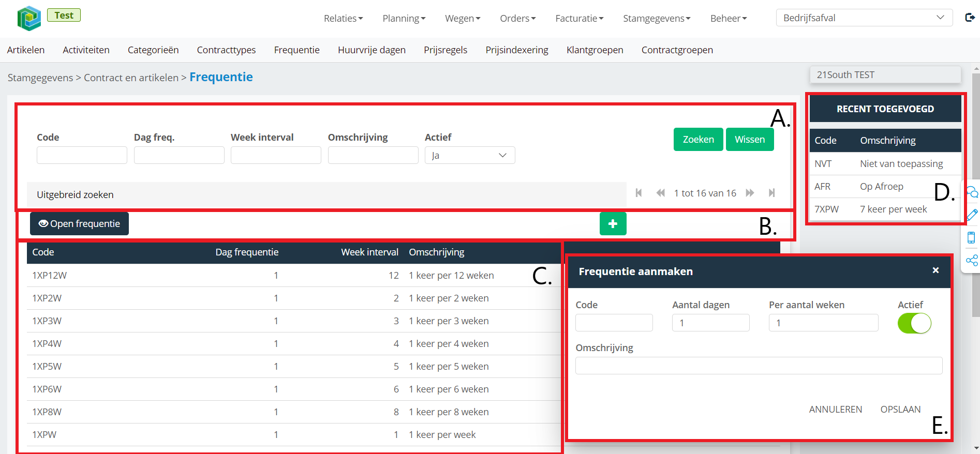
Task: Select the 1XP6W table row
Action: tap(294, 389)
